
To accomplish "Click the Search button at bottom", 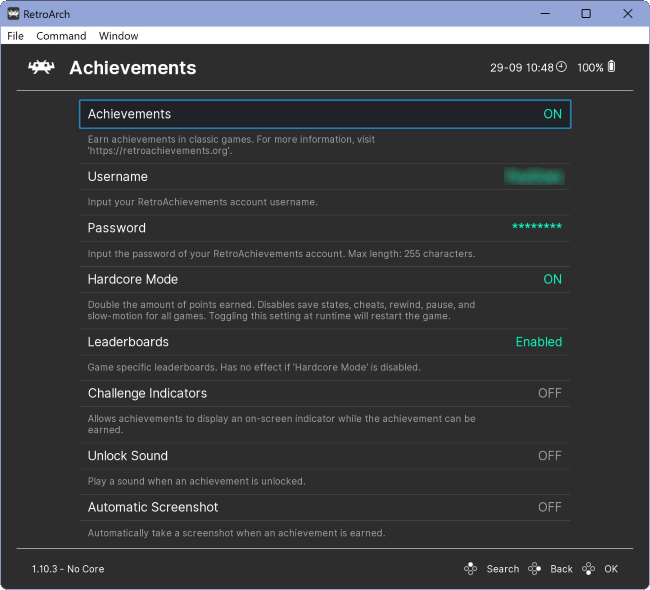I will 502,569.
